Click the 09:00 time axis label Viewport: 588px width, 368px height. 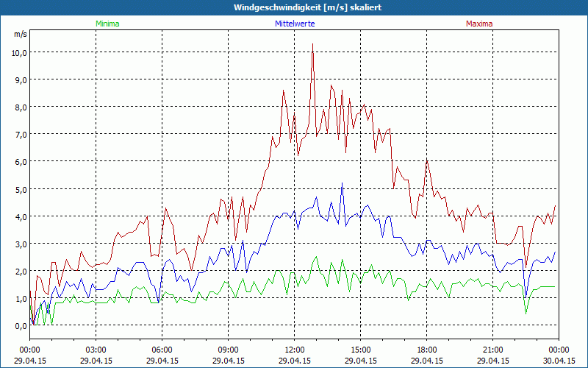point(229,350)
